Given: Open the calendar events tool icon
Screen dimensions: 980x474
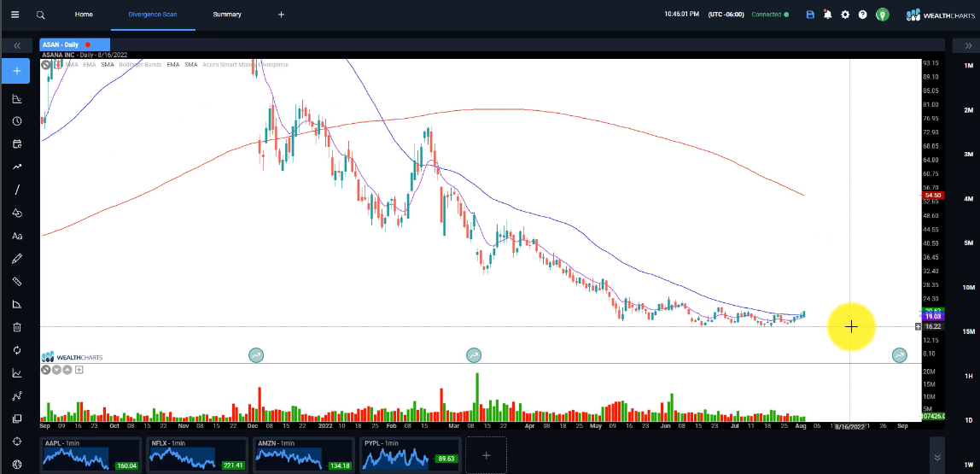Looking at the screenshot, I should [x=17, y=143].
